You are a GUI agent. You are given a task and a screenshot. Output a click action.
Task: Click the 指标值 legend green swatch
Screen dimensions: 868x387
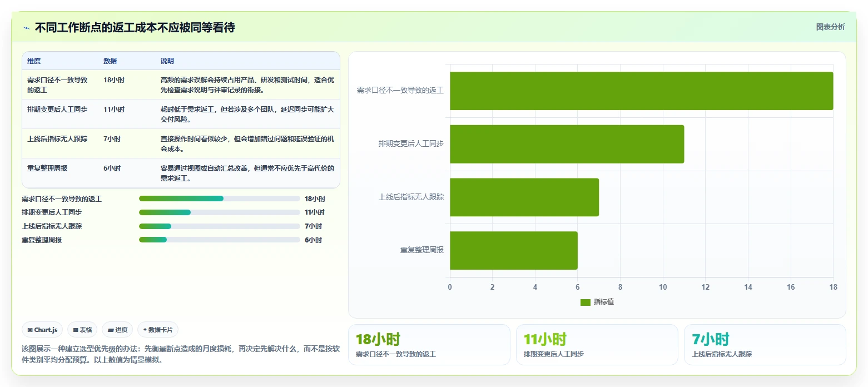click(585, 302)
